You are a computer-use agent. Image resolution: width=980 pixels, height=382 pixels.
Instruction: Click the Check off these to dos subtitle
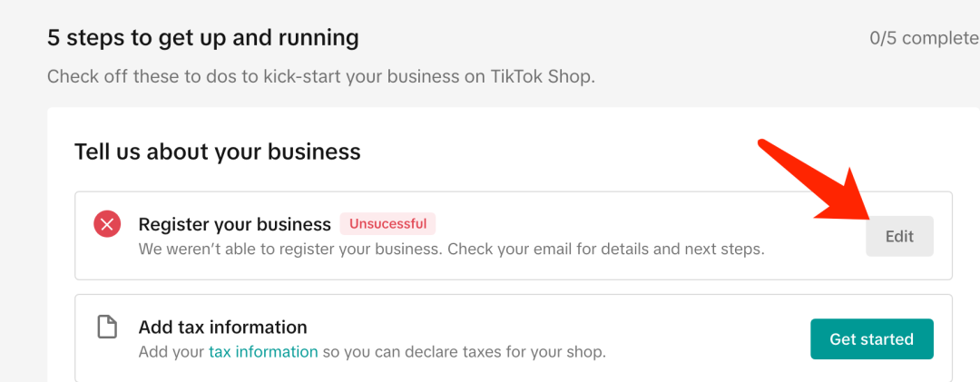pyautogui.click(x=320, y=76)
